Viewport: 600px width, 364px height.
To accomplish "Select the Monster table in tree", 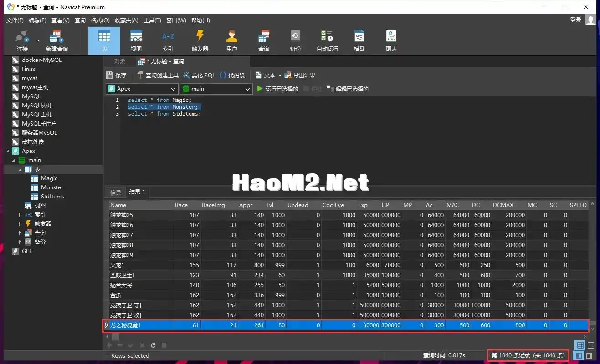I will [x=52, y=187].
